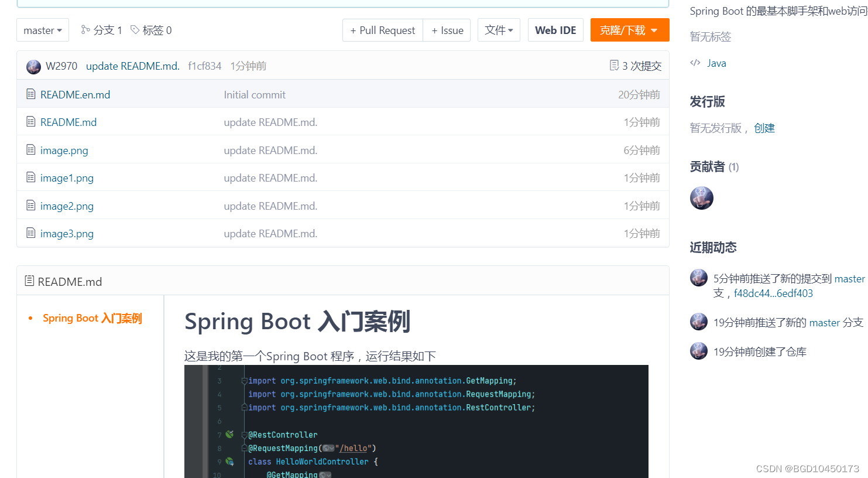This screenshot has height=478, width=868.
Task: Click the 暂无标签 text in sidebar
Action: (x=711, y=37)
